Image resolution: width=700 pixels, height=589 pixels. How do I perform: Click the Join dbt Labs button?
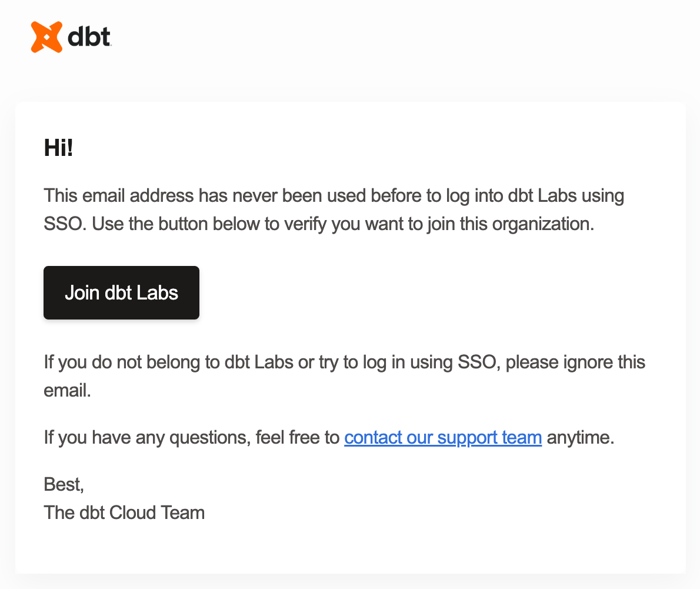121,292
